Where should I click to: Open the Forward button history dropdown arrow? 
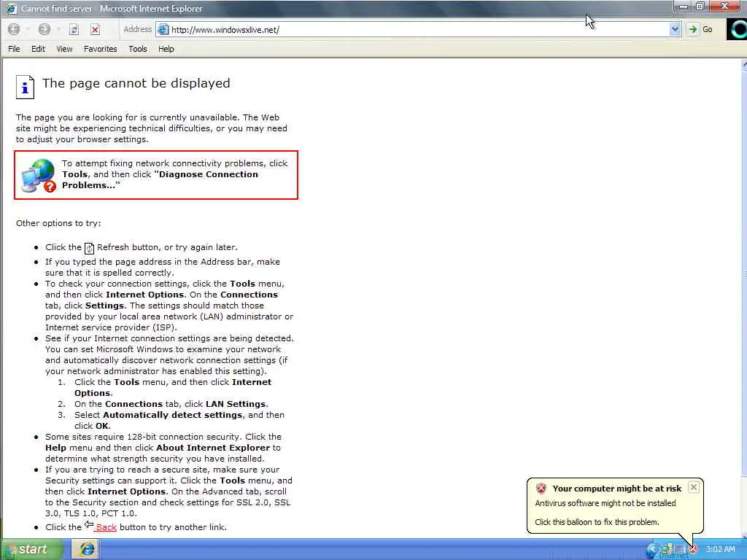(x=58, y=29)
